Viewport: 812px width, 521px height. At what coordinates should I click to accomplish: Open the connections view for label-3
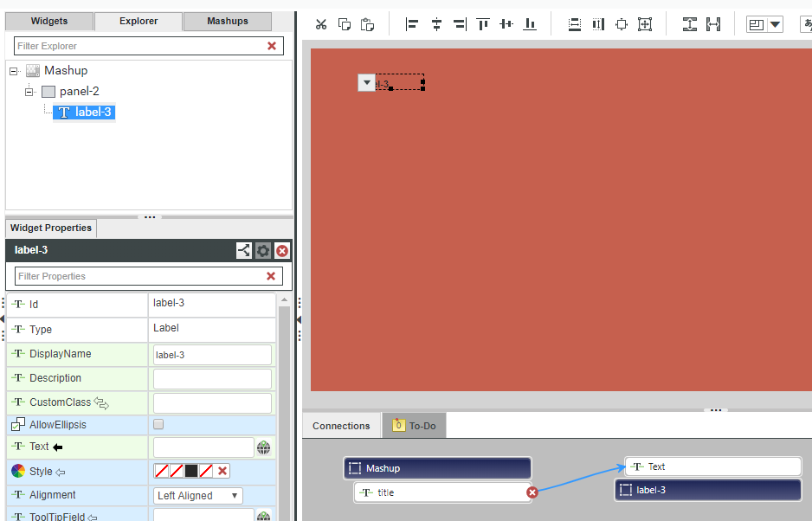(243, 250)
